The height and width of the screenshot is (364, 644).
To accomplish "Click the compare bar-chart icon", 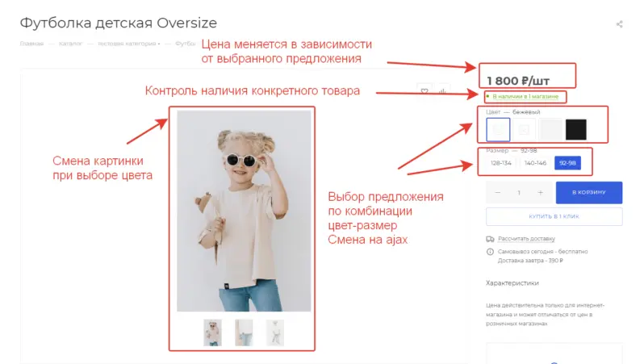I will 442,91.
